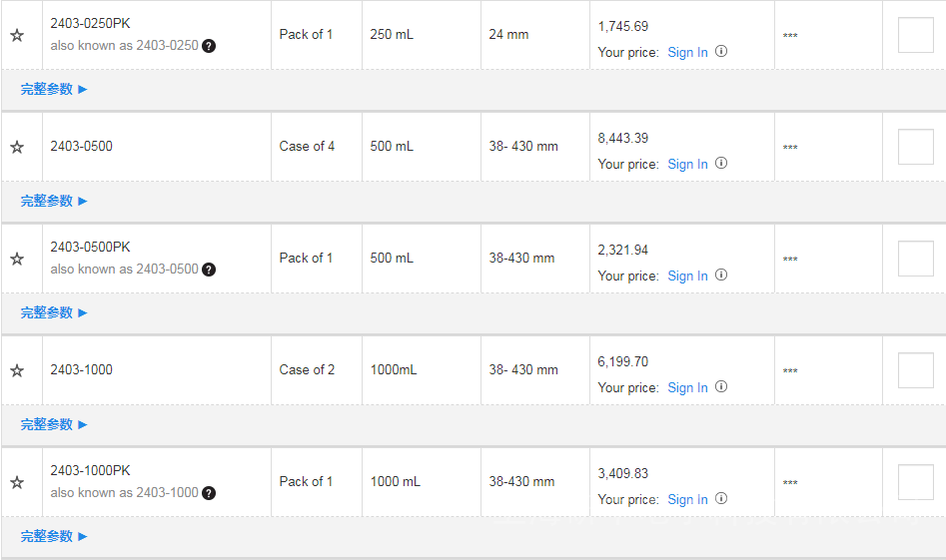Viewport: 946px width, 560px height.
Task: Click the star beside 2403-0500PK
Action: point(17,260)
